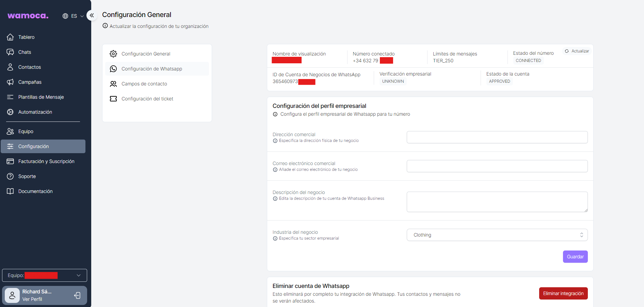
Task: Open the Industria del negocio dropdown
Action: pyautogui.click(x=497, y=235)
